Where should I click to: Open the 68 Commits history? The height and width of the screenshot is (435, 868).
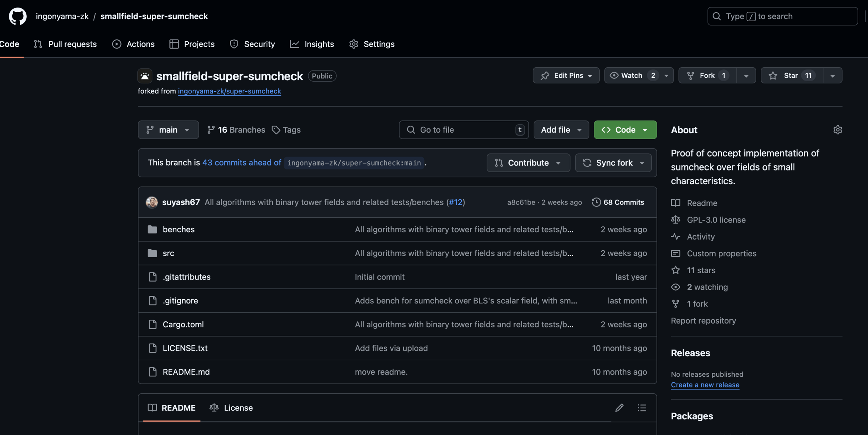618,202
